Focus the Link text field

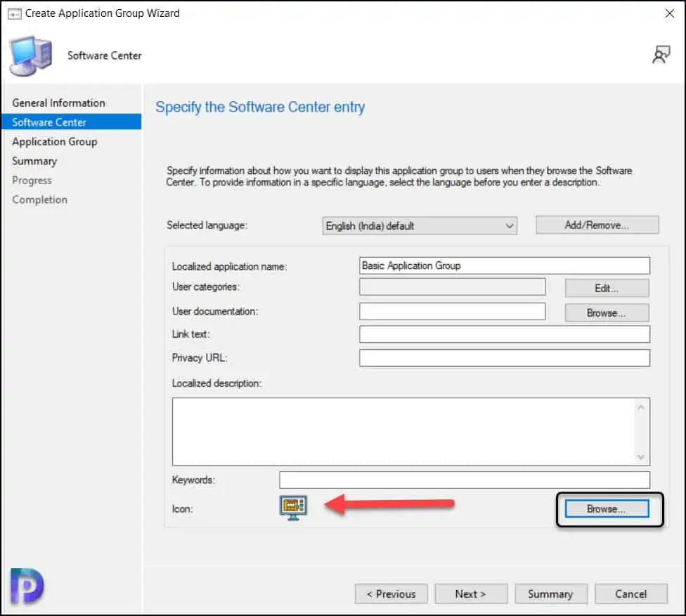pos(505,334)
